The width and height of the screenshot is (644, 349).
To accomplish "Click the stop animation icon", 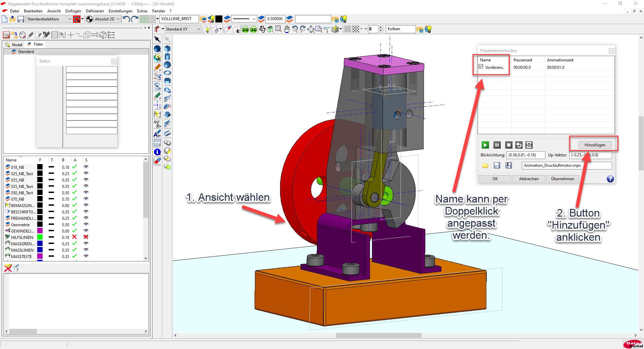I will pyautogui.click(x=508, y=145).
